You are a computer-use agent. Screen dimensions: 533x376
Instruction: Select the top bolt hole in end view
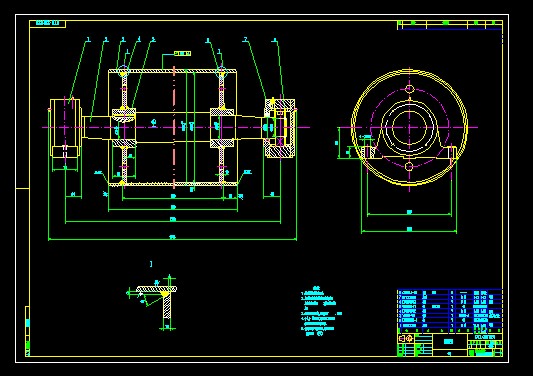[410, 89]
